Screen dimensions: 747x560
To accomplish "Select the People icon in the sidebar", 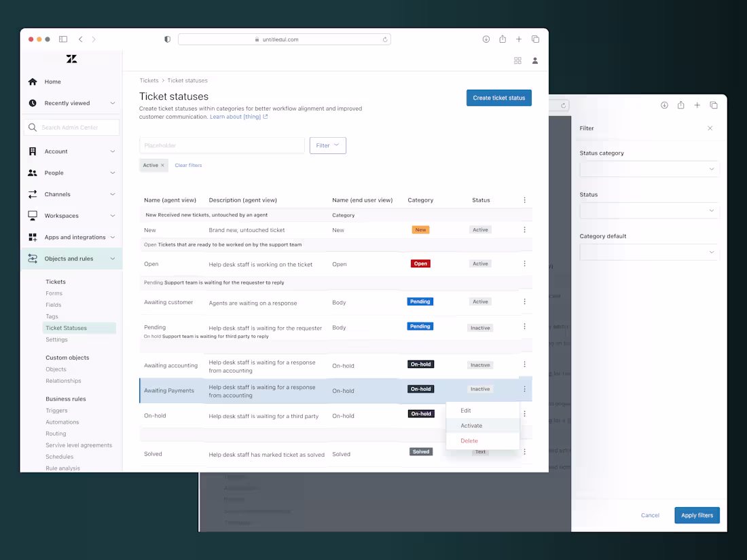I will coord(33,172).
